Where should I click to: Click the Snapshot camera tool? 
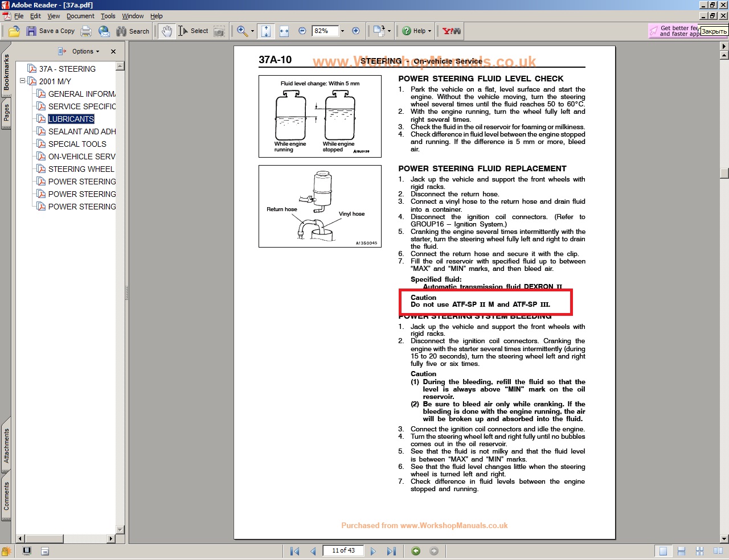219,31
